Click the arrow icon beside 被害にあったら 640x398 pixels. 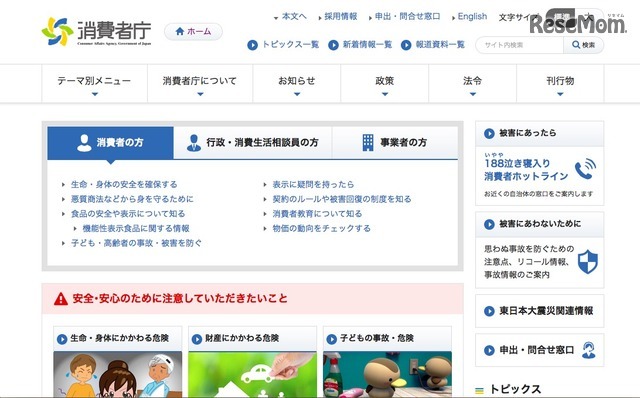click(489, 133)
